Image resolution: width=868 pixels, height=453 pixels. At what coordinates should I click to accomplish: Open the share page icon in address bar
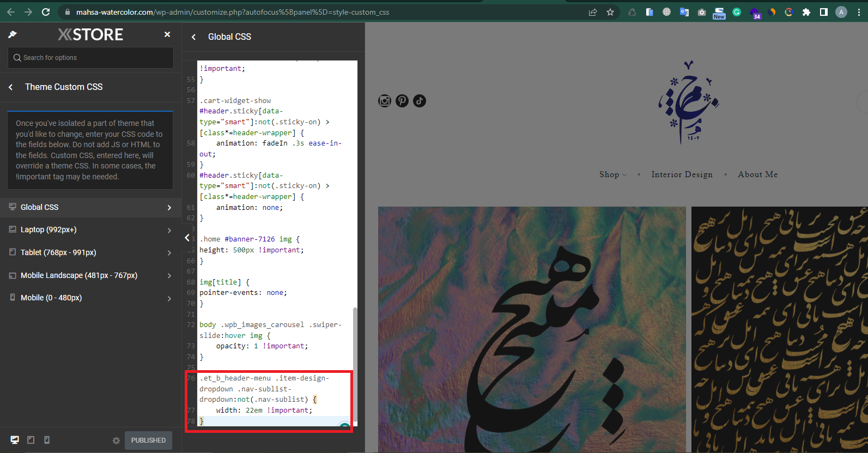(593, 12)
